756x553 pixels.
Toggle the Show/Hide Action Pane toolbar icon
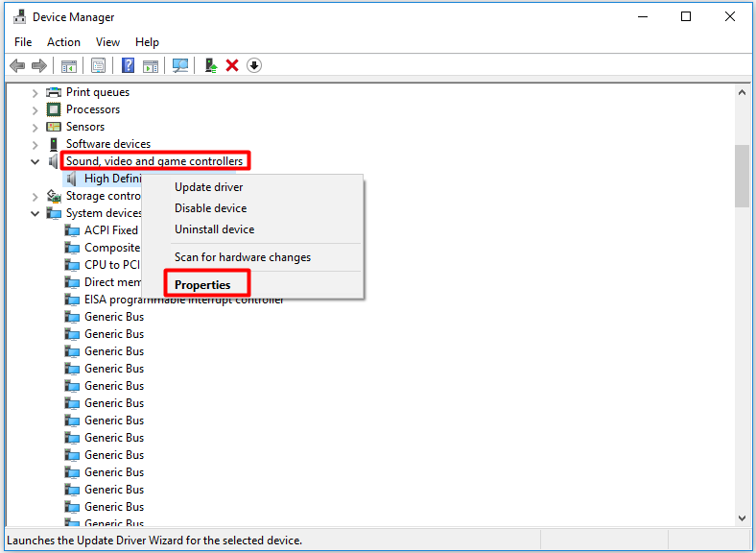(151, 65)
